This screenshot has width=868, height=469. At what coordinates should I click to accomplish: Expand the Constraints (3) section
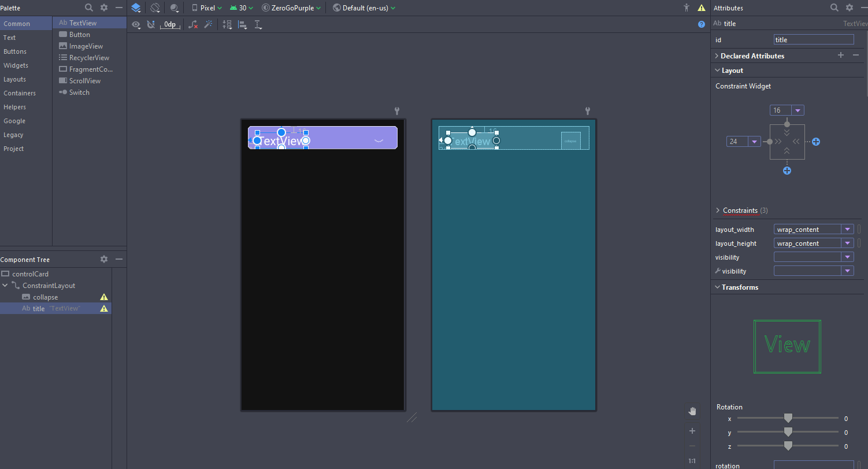(x=718, y=211)
